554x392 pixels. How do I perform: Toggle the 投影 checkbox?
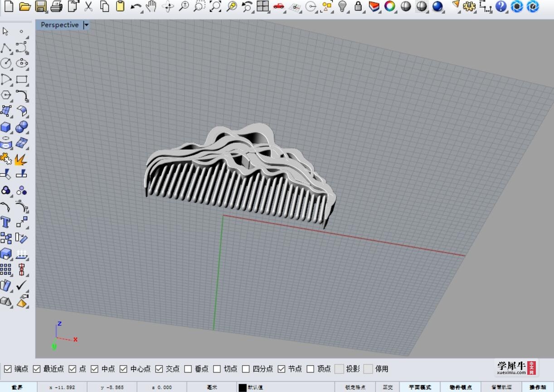coord(339,369)
